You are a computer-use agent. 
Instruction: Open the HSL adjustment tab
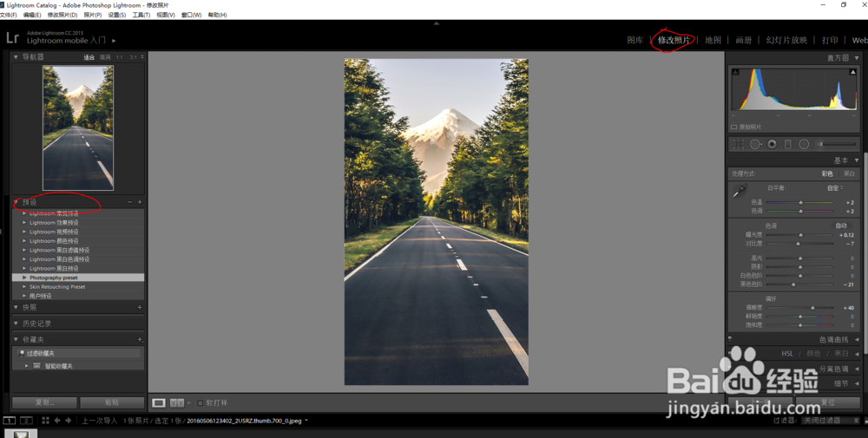pos(787,353)
